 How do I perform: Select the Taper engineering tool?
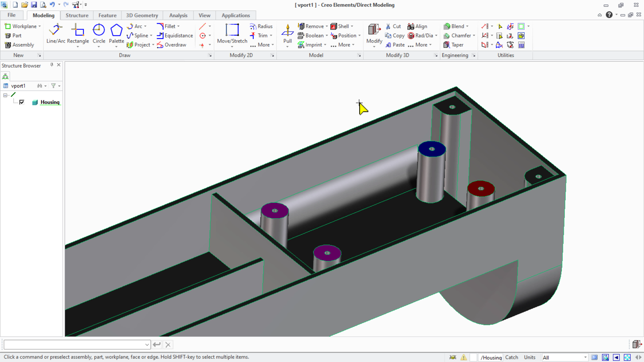(453, 45)
